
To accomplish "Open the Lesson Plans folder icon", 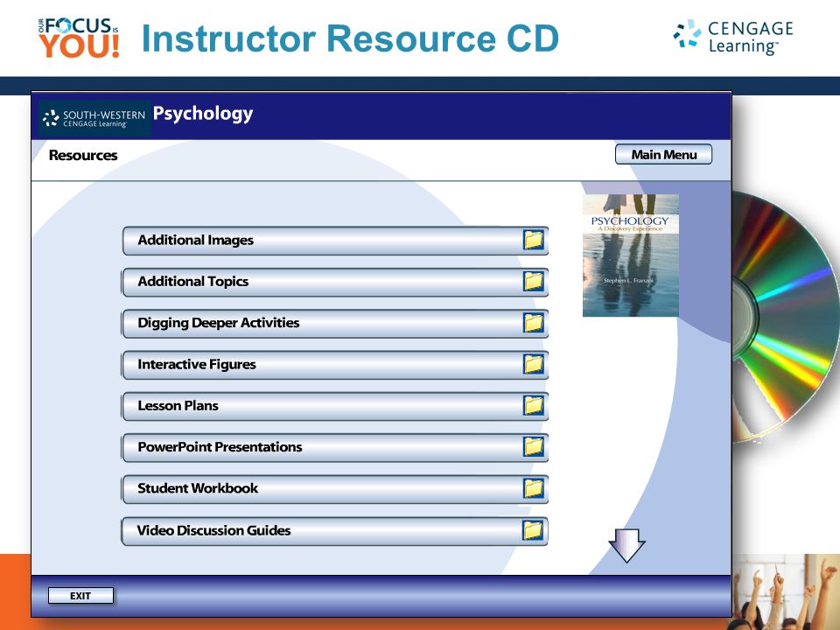I will tap(534, 405).
